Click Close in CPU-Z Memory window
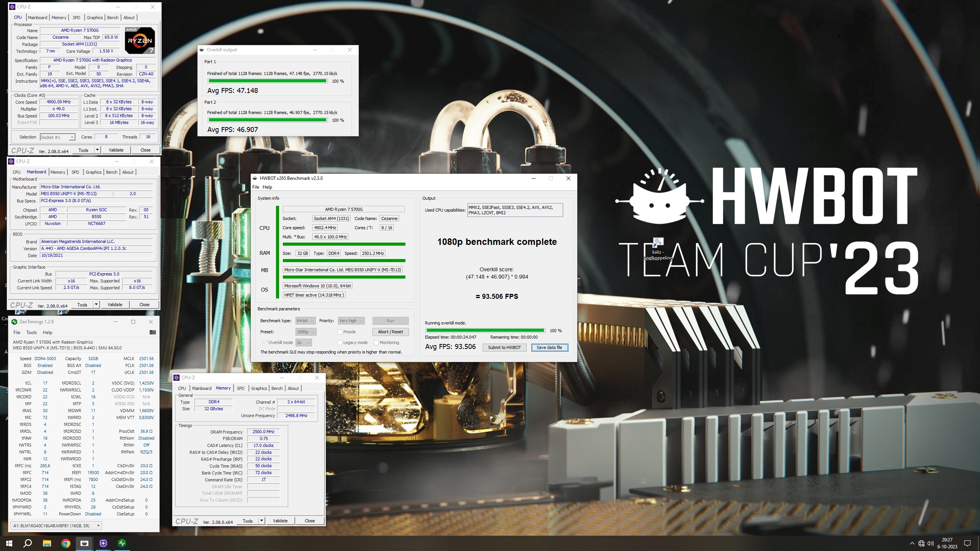The width and height of the screenshot is (980, 551). (310, 521)
